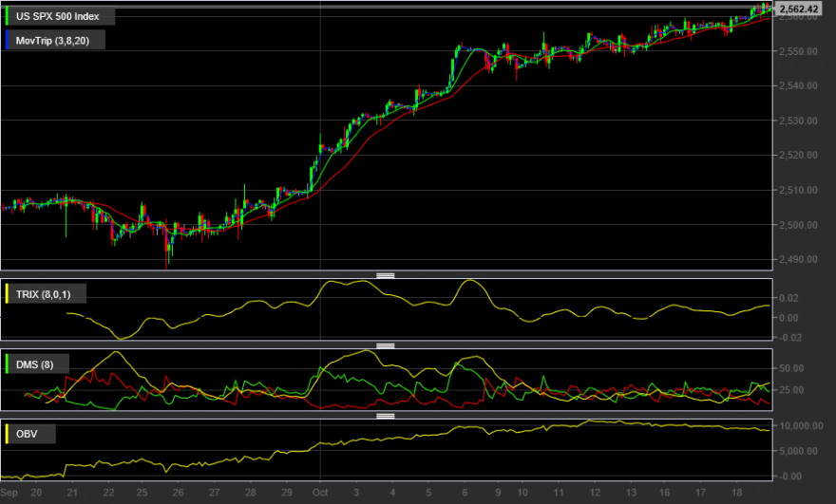The height and width of the screenshot is (504, 836).
Task: Select the DMS (8) indicator label
Action: (36, 364)
